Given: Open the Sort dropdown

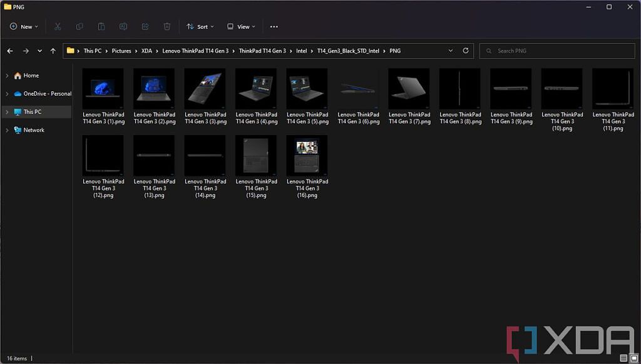Looking at the screenshot, I should point(200,26).
